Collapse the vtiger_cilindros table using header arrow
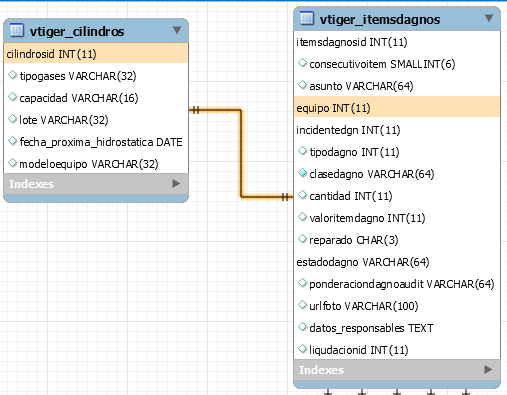This screenshot has height=395, width=507. [177, 30]
